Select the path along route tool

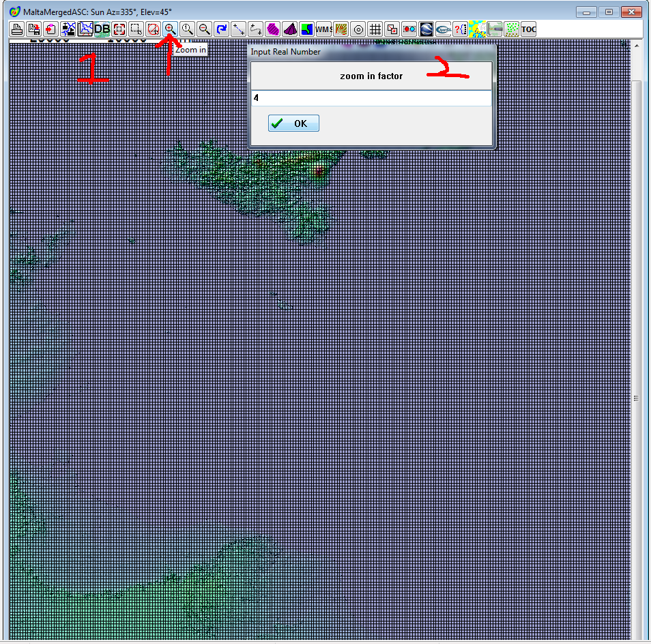click(255, 29)
